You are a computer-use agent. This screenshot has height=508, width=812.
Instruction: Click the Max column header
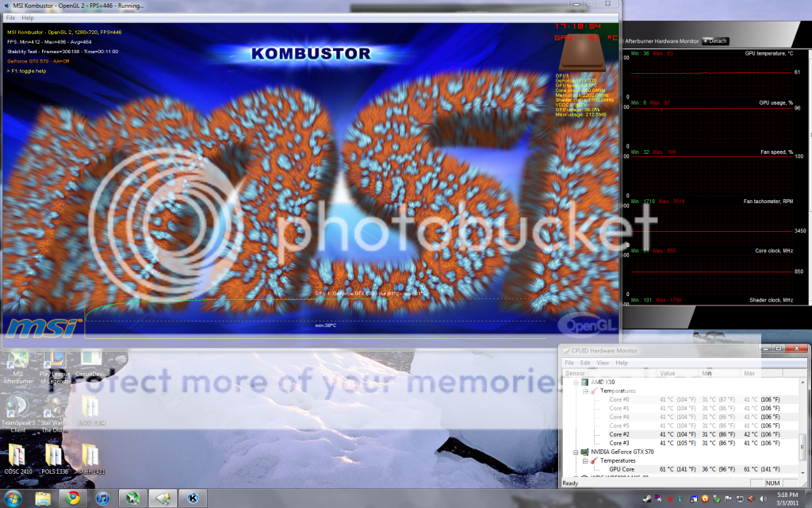760,373
